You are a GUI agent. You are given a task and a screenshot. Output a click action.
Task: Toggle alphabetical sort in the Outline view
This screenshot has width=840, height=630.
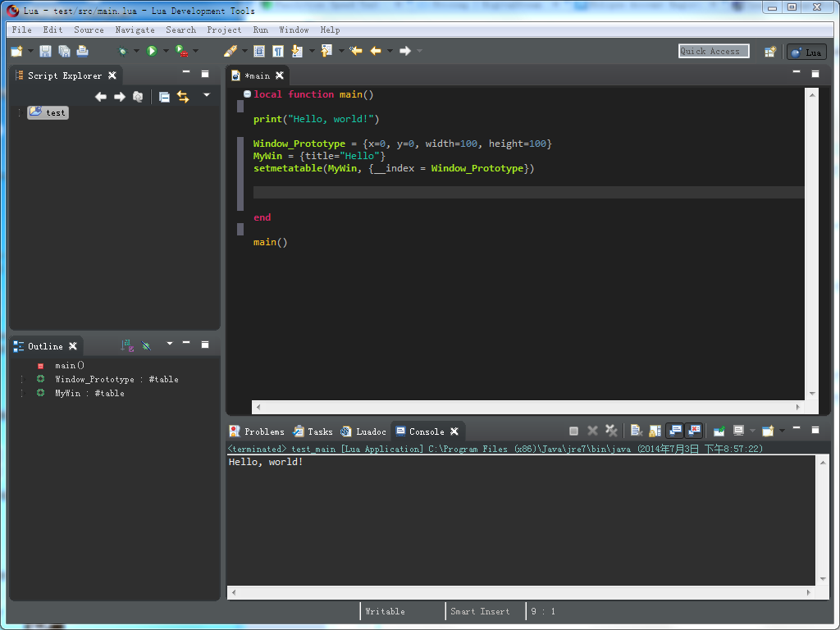[127, 346]
